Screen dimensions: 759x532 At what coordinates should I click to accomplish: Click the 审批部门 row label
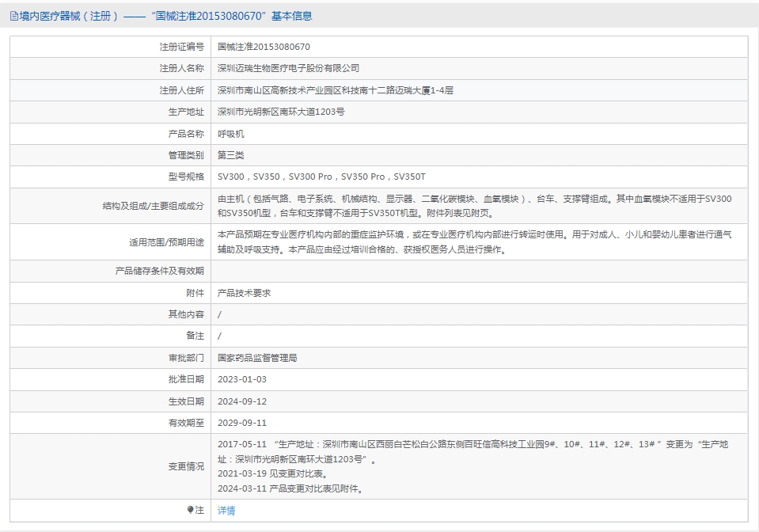186,358
